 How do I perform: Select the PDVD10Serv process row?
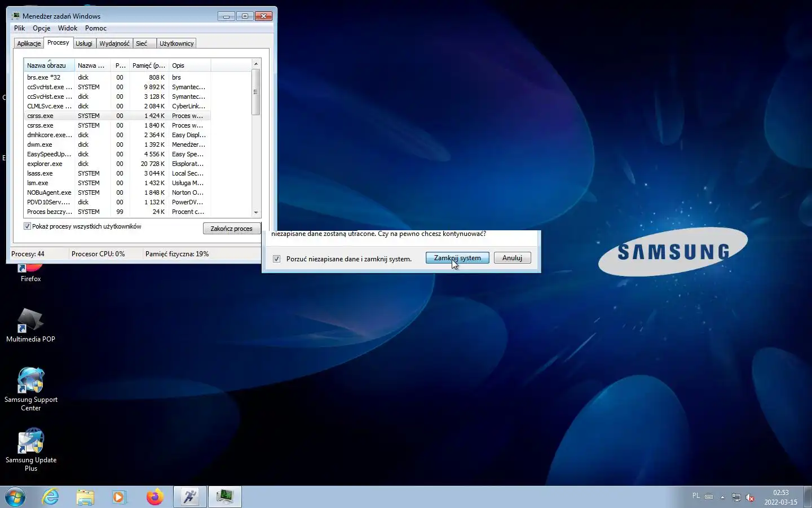[117, 202]
